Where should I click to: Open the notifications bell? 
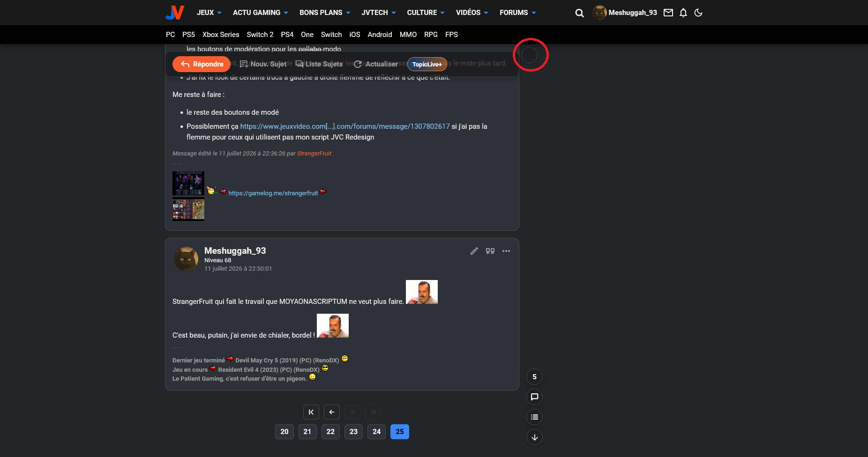[683, 13]
